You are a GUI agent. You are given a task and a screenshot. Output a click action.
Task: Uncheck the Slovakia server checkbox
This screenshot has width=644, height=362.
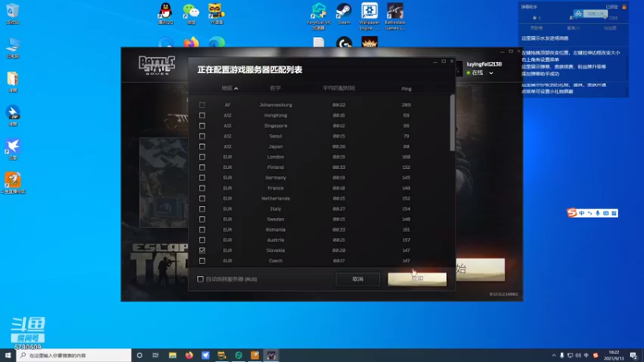202,250
